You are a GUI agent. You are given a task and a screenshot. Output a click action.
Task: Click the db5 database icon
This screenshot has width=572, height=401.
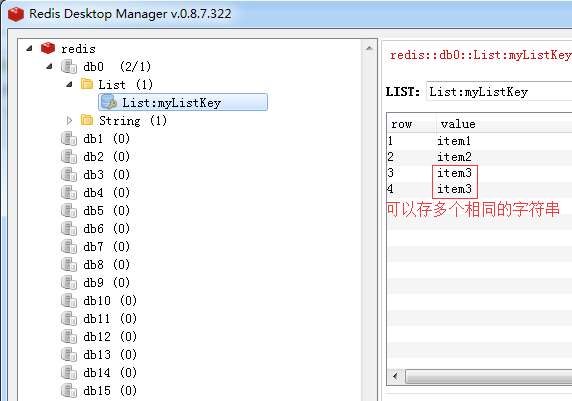pyautogui.click(x=69, y=211)
